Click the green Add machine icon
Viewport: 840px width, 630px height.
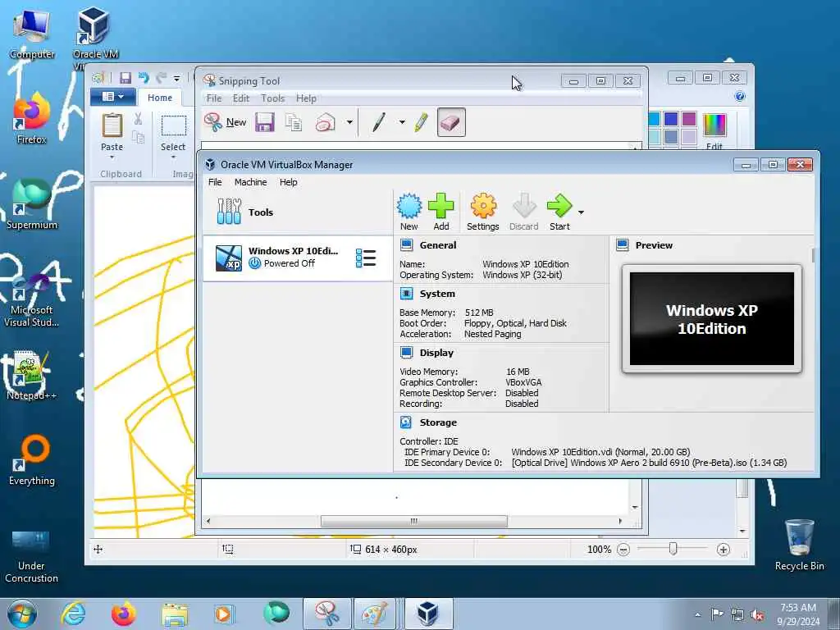point(441,212)
